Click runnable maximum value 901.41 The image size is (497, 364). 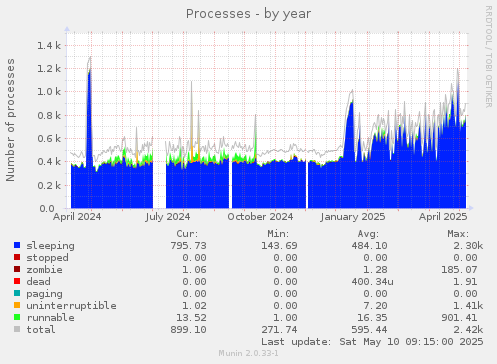tap(459, 318)
